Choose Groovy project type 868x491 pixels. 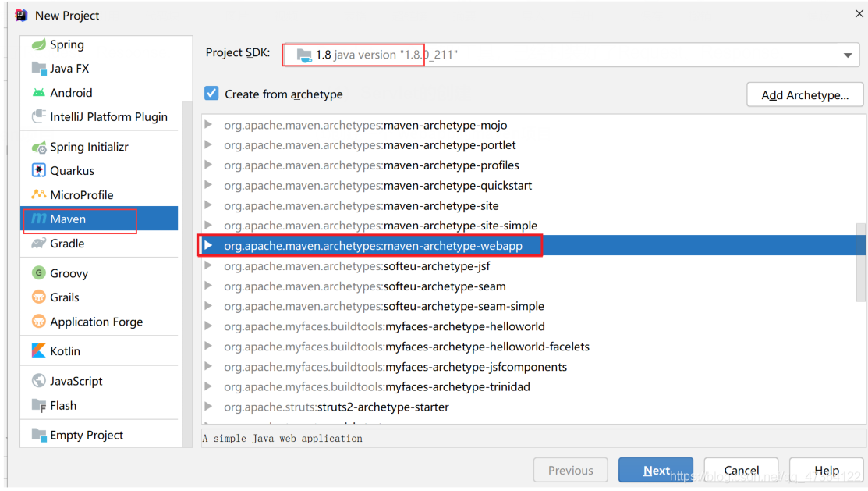tap(100, 272)
